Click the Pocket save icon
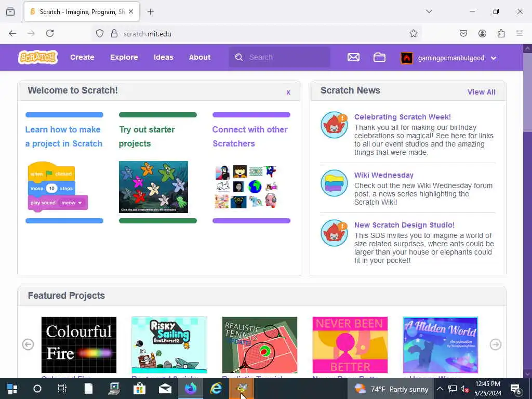Image resolution: width=532 pixels, height=399 pixels. 463,33
